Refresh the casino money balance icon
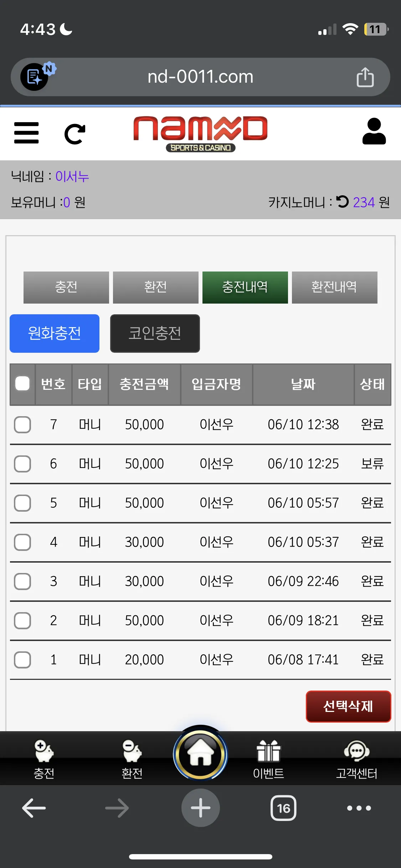401x868 pixels. tap(343, 202)
